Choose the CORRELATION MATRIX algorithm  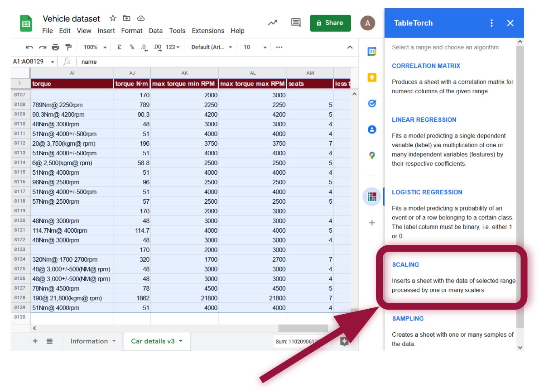426,66
